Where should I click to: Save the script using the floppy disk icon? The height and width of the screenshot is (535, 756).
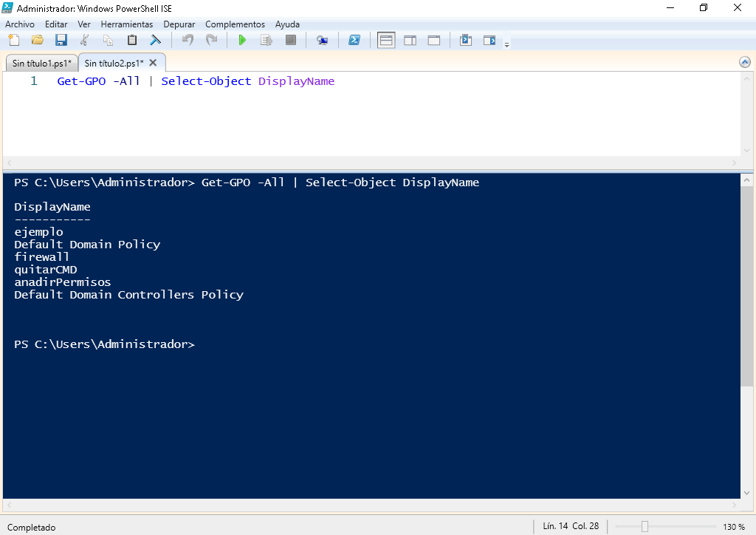pos(61,40)
